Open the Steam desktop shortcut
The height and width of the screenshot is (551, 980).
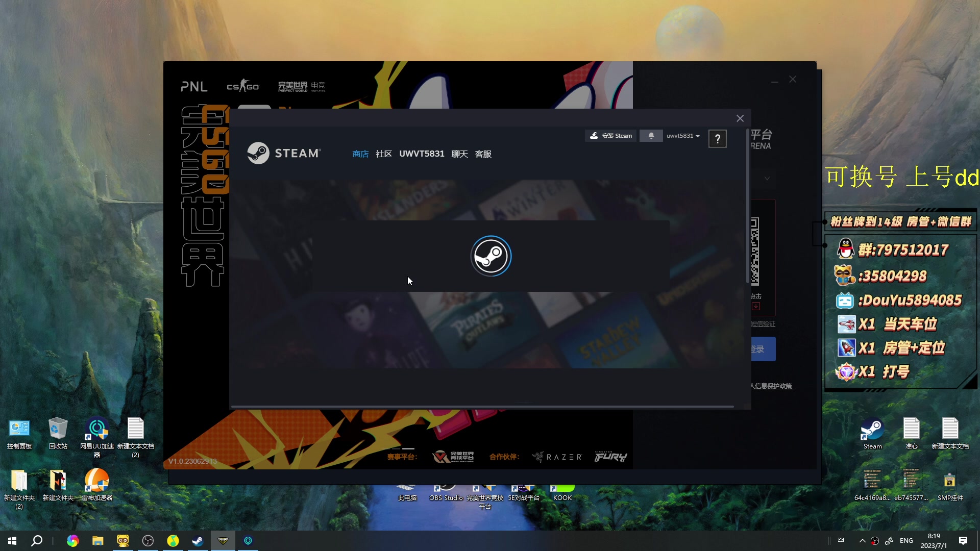click(873, 434)
